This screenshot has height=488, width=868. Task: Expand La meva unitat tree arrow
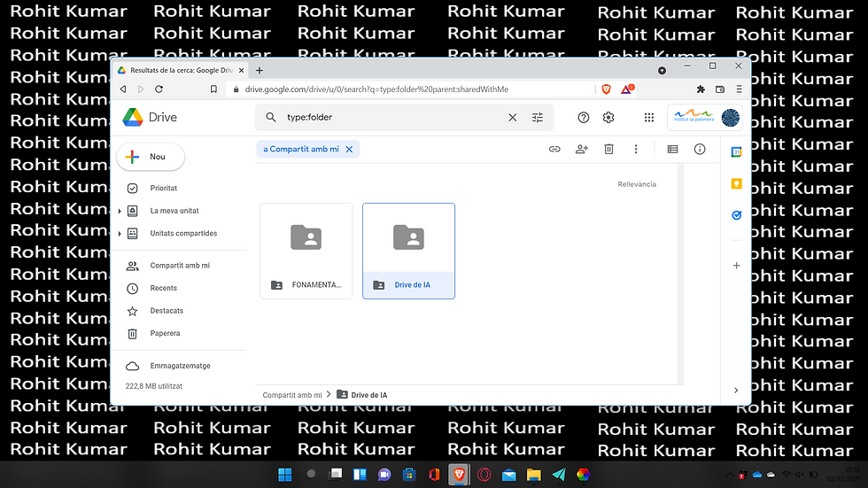pos(120,211)
